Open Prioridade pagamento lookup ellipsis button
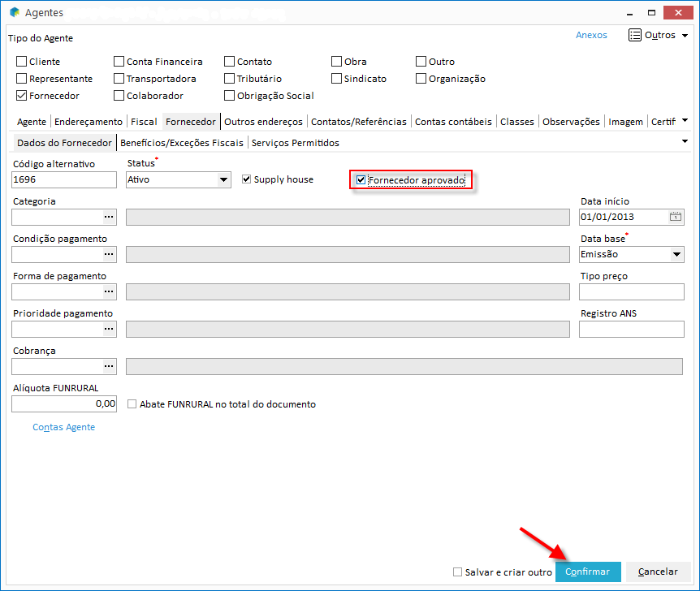Viewport: 700px width, 591px height. [109, 329]
